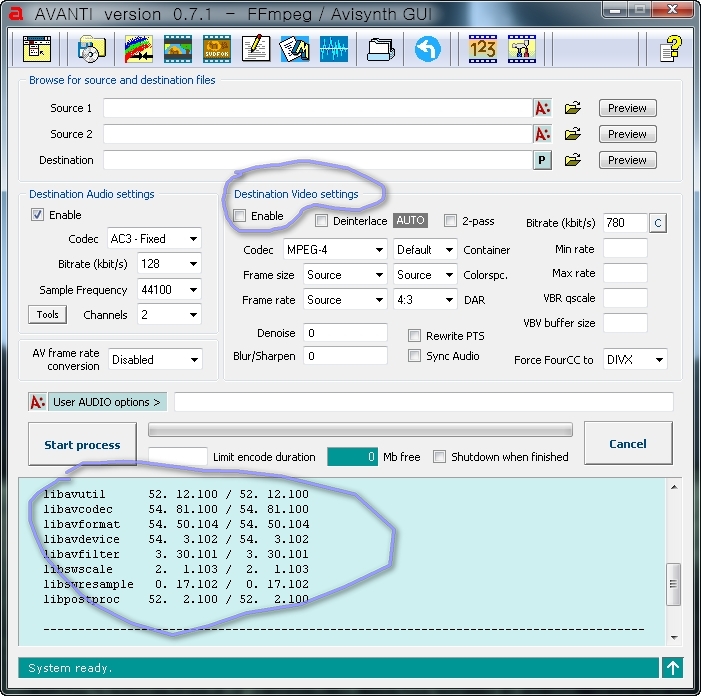Toggle the Sync Audio checkbox
This screenshot has height=696, width=701.
[x=414, y=356]
